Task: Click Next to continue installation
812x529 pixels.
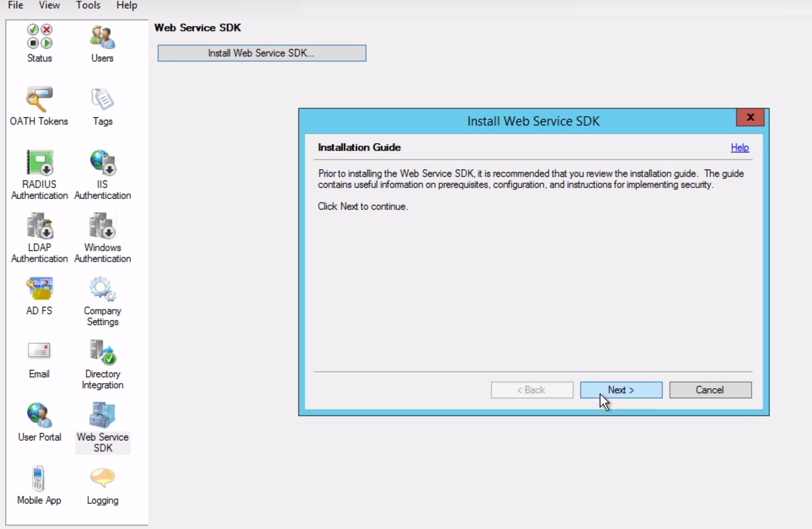Action: click(621, 390)
